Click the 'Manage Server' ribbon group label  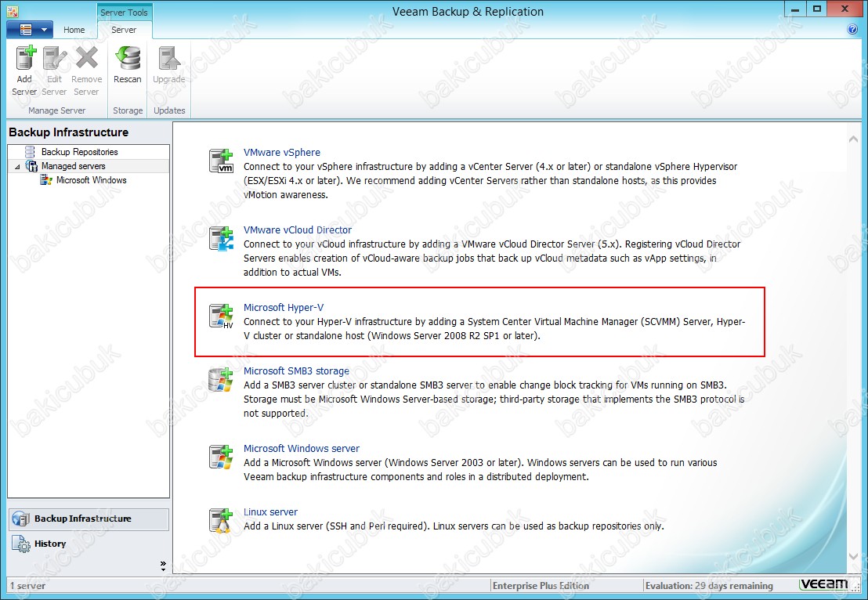57,110
